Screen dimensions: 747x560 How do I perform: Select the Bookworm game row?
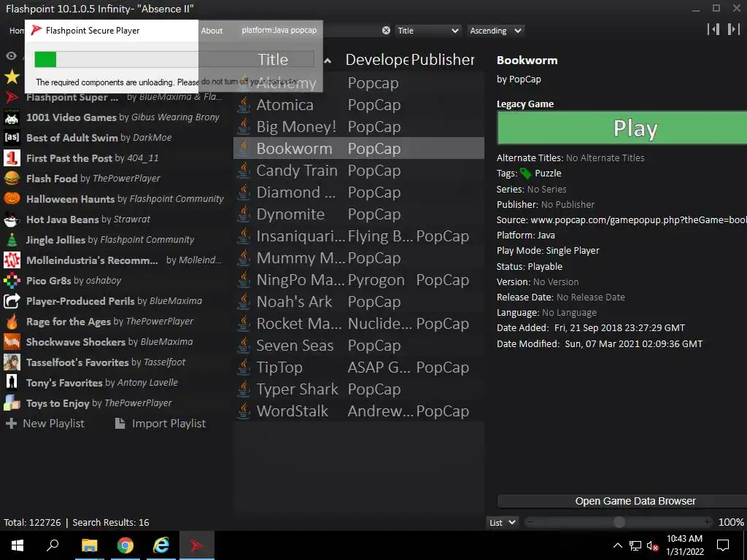pos(359,148)
